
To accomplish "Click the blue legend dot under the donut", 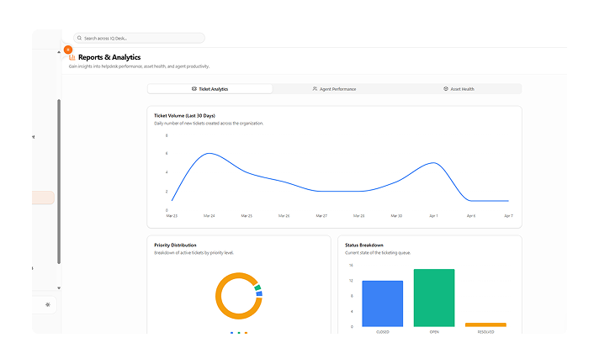I will (x=232, y=333).
